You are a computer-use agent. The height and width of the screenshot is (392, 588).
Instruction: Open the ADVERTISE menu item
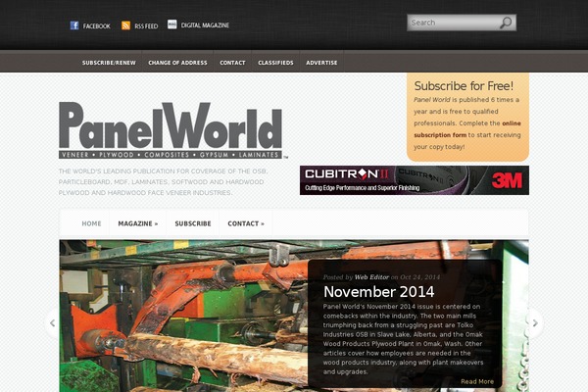point(321,63)
